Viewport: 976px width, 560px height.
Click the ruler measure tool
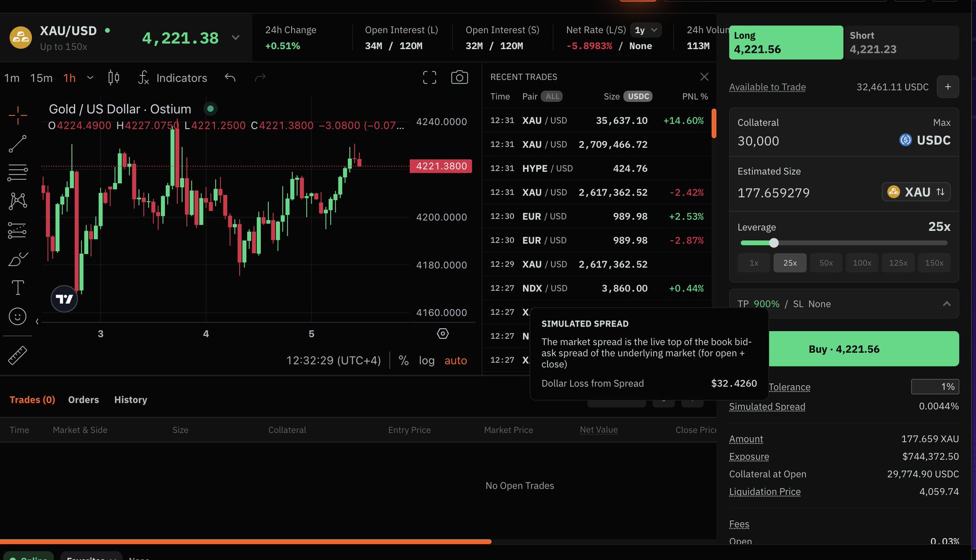coord(18,356)
